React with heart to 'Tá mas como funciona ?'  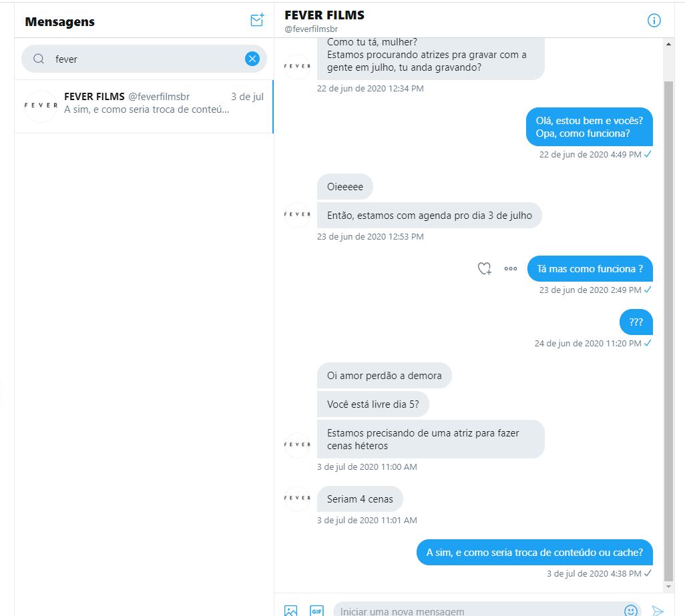484,268
